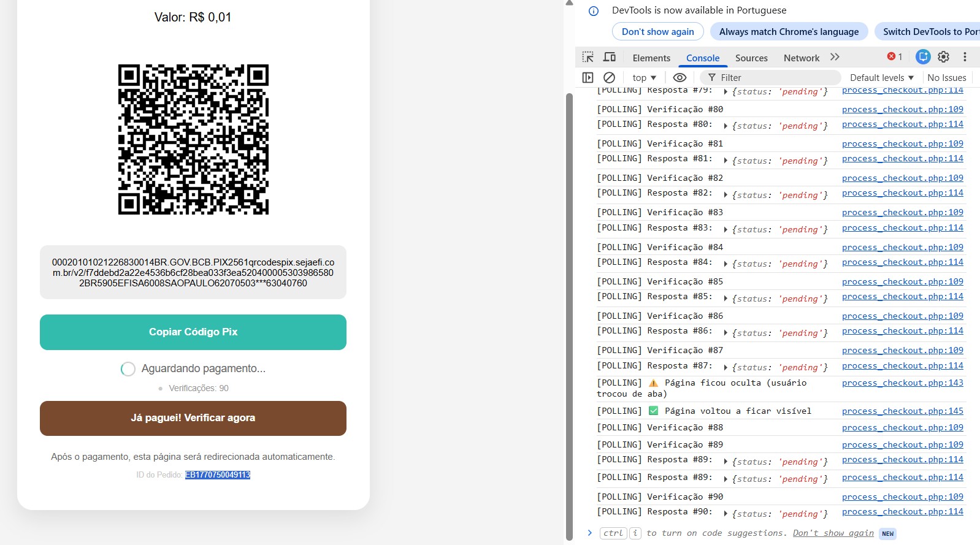The height and width of the screenshot is (545, 980).
Task: Clear the console with the clear icon
Action: click(609, 77)
